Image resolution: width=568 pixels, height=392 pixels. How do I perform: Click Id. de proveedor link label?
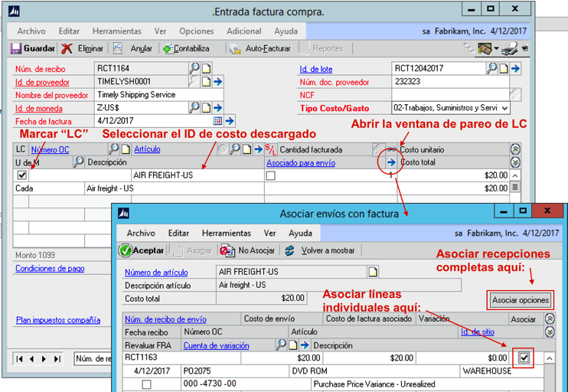click(42, 82)
